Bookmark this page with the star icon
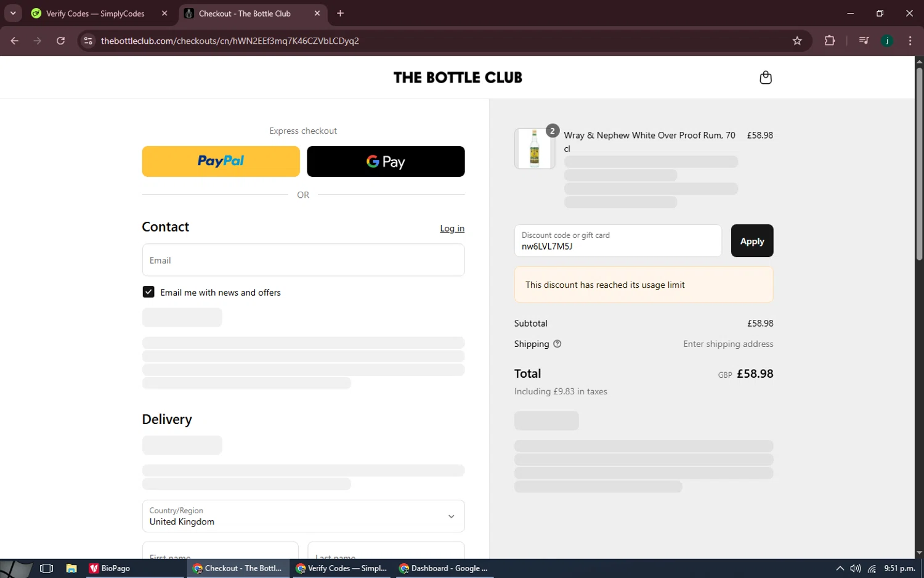Image resolution: width=924 pixels, height=578 pixels. coord(797,41)
